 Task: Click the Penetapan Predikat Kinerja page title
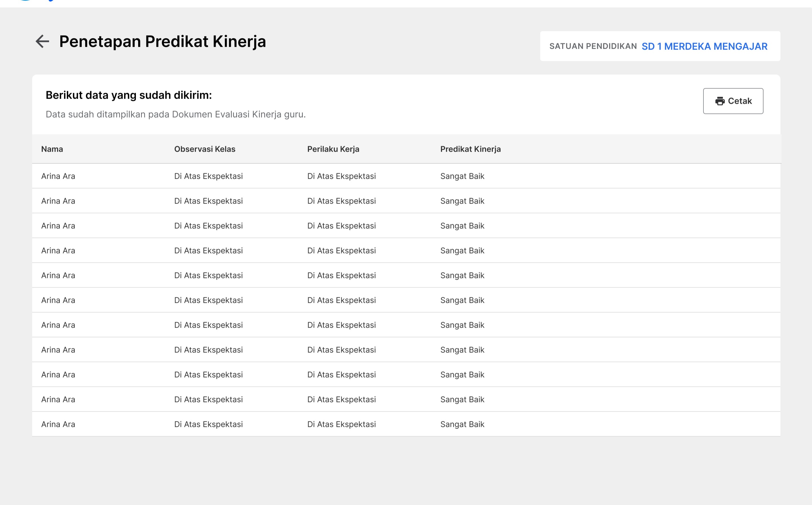(163, 42)
